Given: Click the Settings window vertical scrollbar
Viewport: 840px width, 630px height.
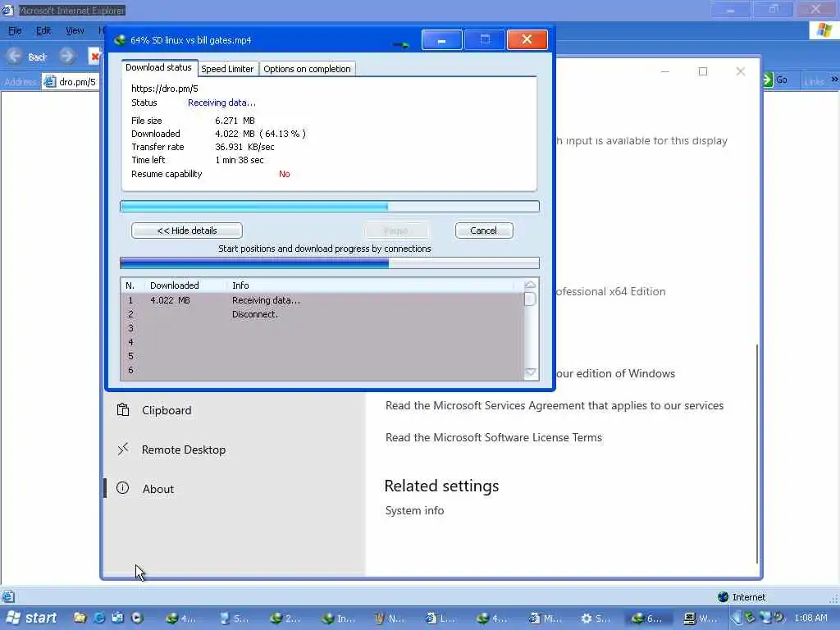Looking at the screenshot, I should coord(757,453).
